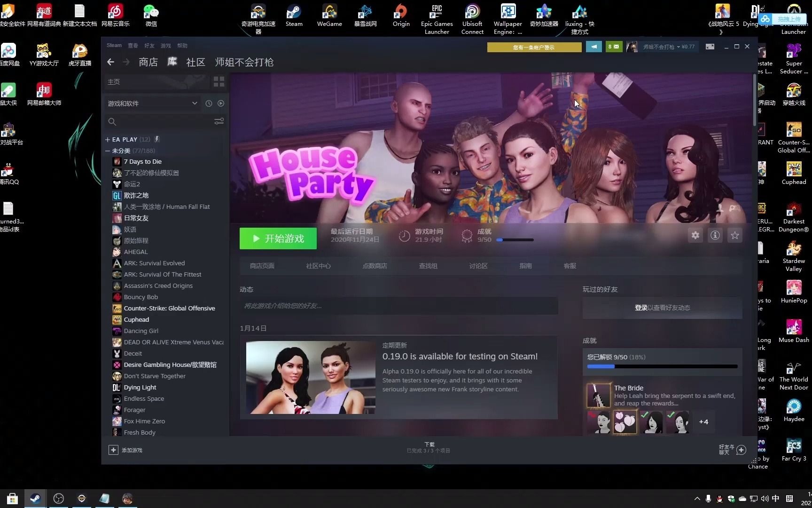Open the green inbox notifications button
This screenshot has height=508, width=812.
(x=614, y=47)
